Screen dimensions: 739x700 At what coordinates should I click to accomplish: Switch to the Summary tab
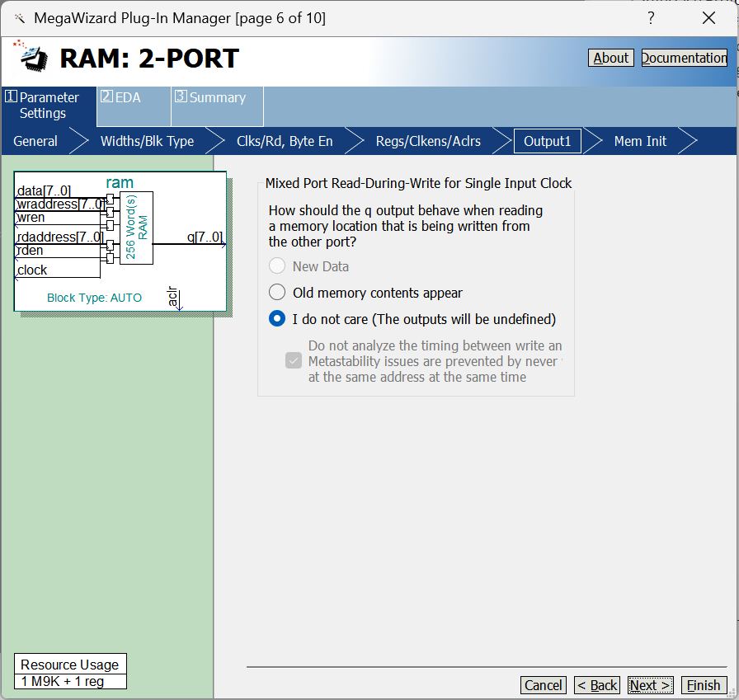click(x=217, y=106)
